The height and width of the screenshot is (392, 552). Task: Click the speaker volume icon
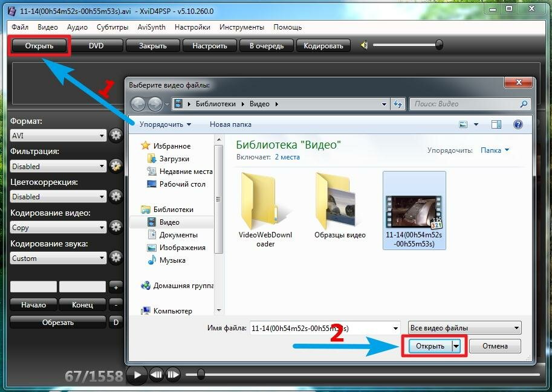364,45
